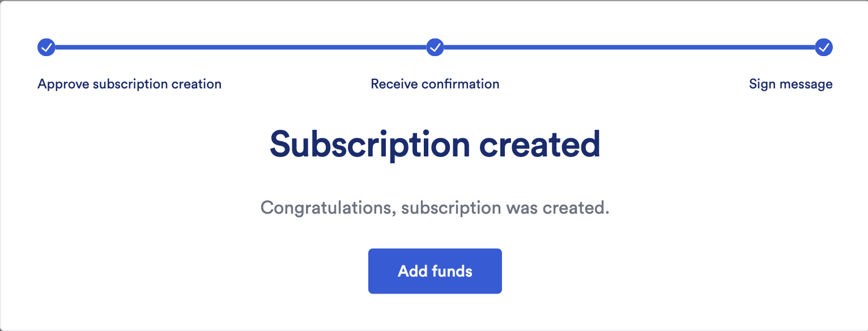Click the word Approve in the first step label

point(63,84)
